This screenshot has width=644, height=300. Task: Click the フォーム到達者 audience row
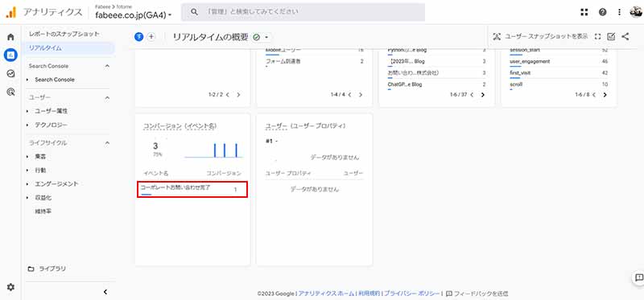315,62
